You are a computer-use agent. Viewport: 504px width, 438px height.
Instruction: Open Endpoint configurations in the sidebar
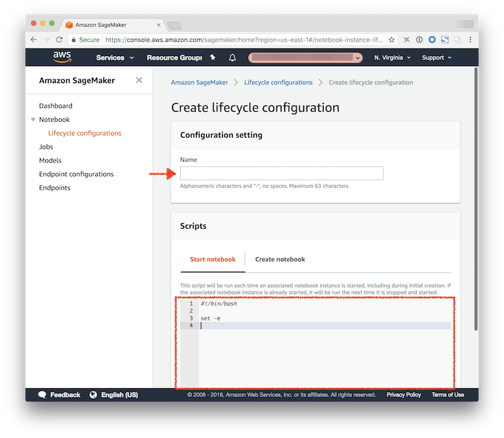[76, 174]
